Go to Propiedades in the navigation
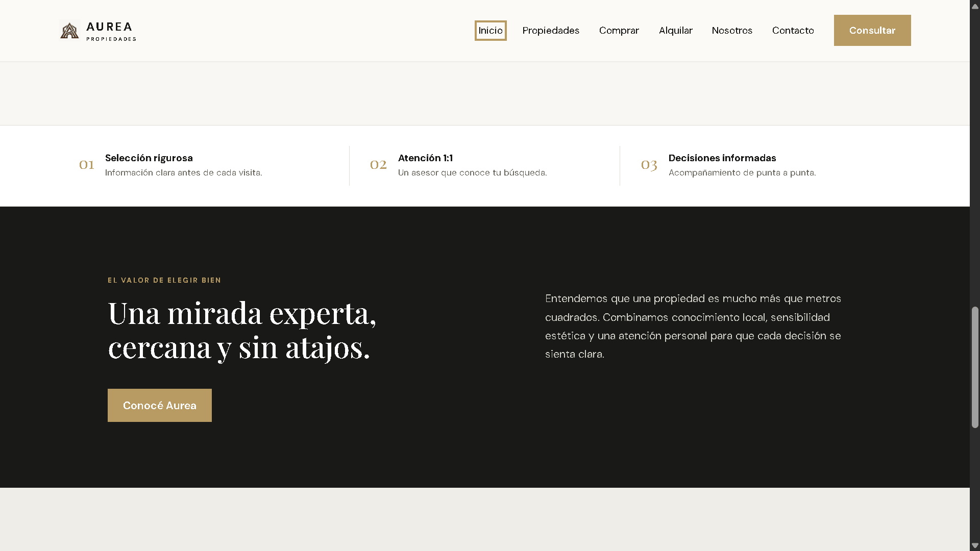Viewport: 980px width, 551px height. [x=551, y=31]
